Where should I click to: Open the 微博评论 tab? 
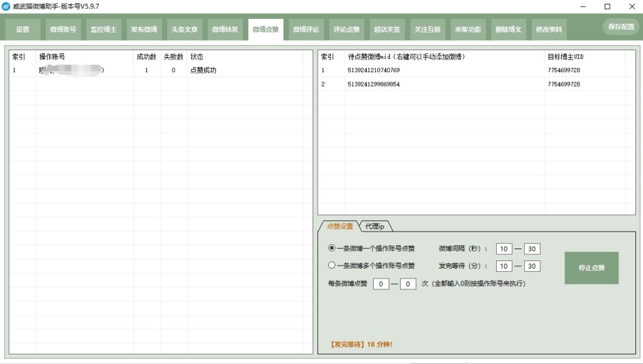(x=305, y=29)
